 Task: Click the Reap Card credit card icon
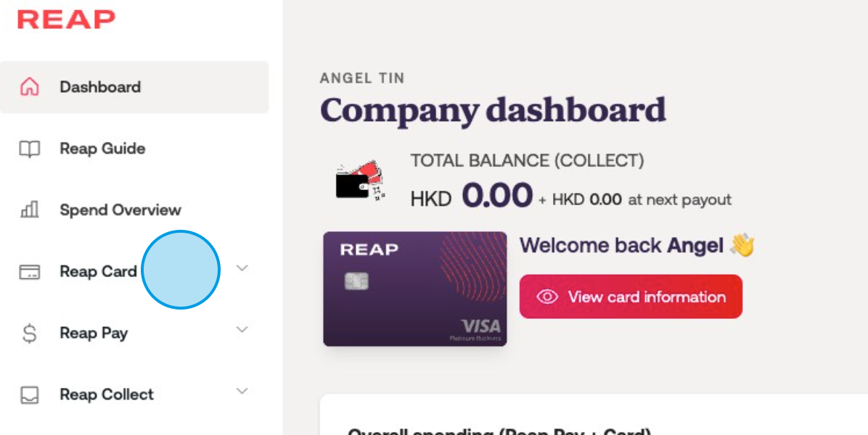29,272
